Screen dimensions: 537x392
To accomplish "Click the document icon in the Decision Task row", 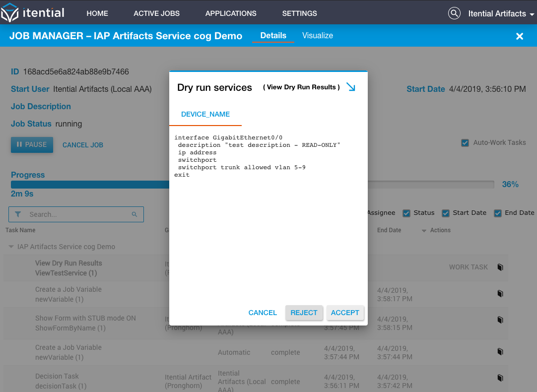I will pos(500,378).
